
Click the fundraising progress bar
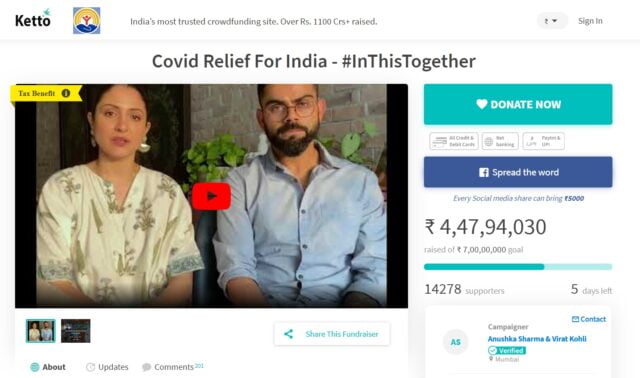tap(518, 267)
